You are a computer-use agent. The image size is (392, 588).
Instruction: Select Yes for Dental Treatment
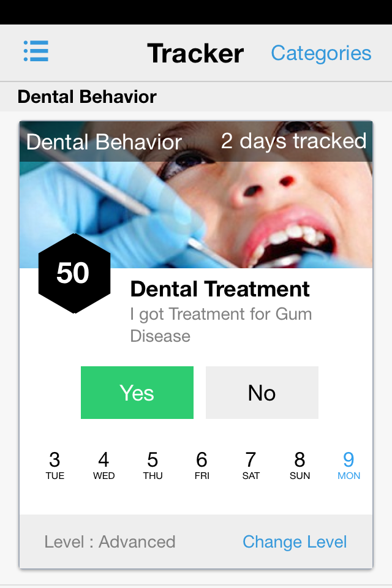[137, 393]
